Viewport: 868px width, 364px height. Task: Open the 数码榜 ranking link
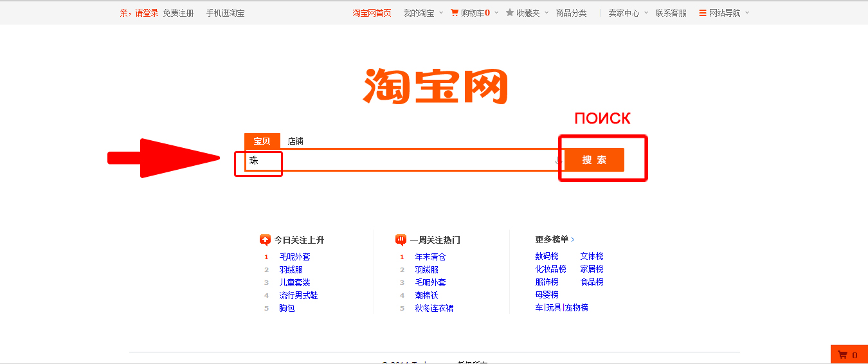(547, 256)
